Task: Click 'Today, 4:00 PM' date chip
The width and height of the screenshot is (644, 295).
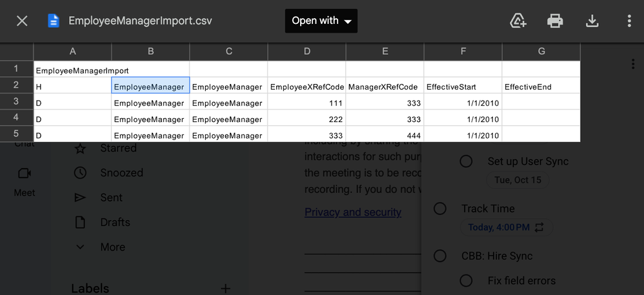Action: point(507,227)
